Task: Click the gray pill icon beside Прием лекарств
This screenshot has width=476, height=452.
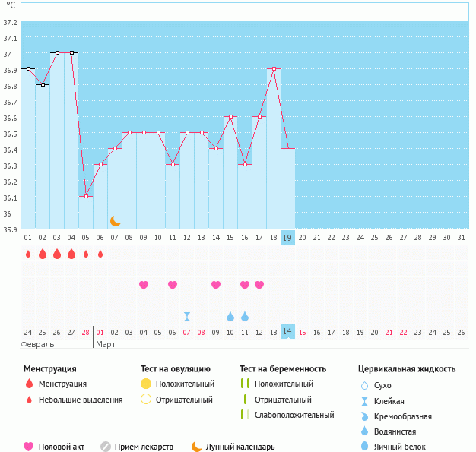Action: tap(106, 447)
